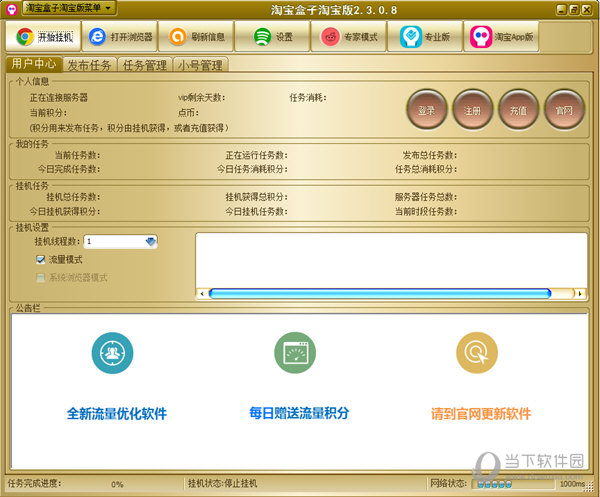Click the 发布总任务数 label
600x497 pixels.
coord(430,155)
